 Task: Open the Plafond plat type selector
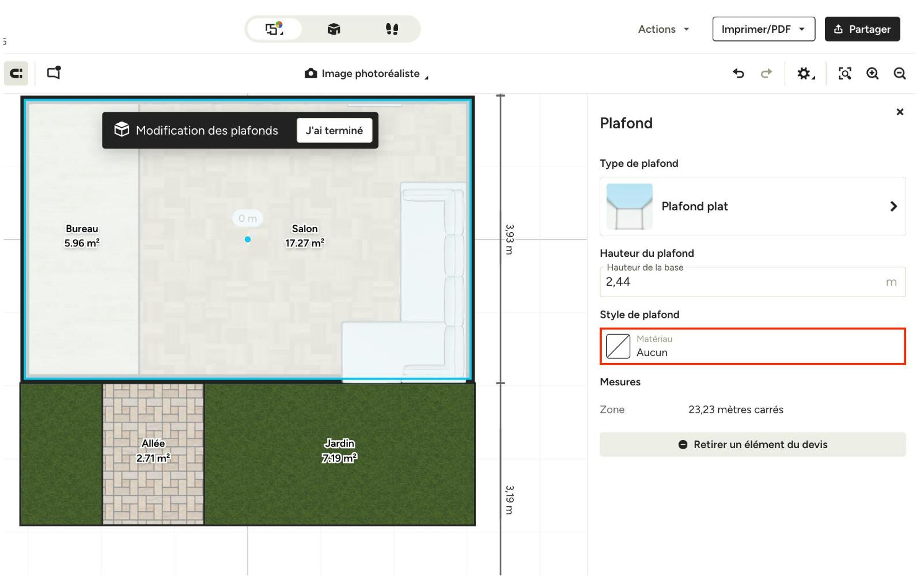tap(752, 206)
